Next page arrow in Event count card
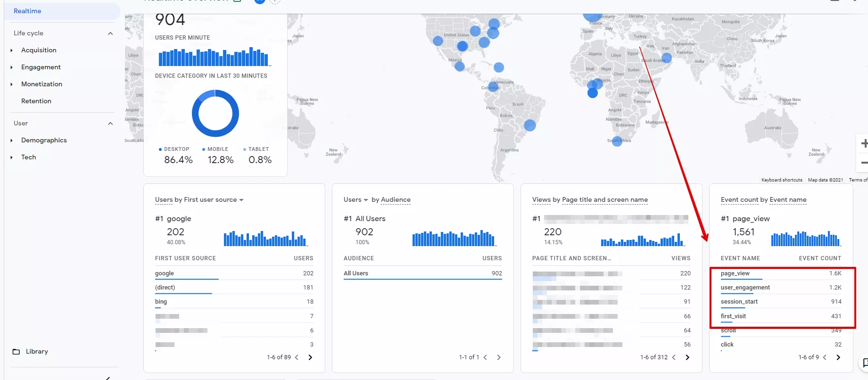Screen dimensions: 868x380 pos(838,357)
